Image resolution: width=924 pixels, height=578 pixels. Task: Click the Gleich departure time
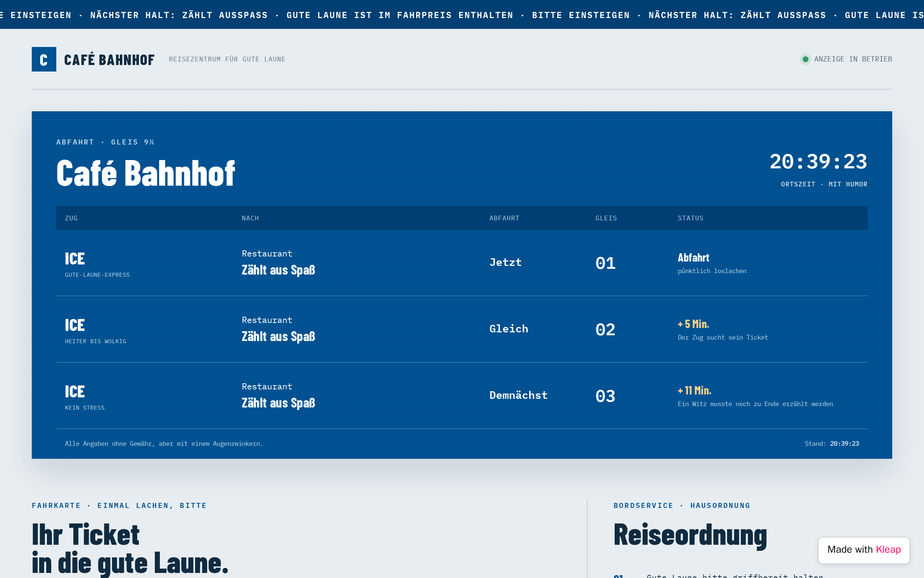(509, 329)
